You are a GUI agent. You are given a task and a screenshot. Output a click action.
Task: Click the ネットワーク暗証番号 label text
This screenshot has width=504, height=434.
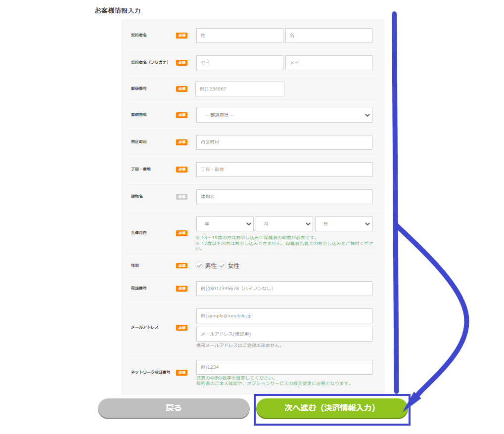[x=150, y=372]
